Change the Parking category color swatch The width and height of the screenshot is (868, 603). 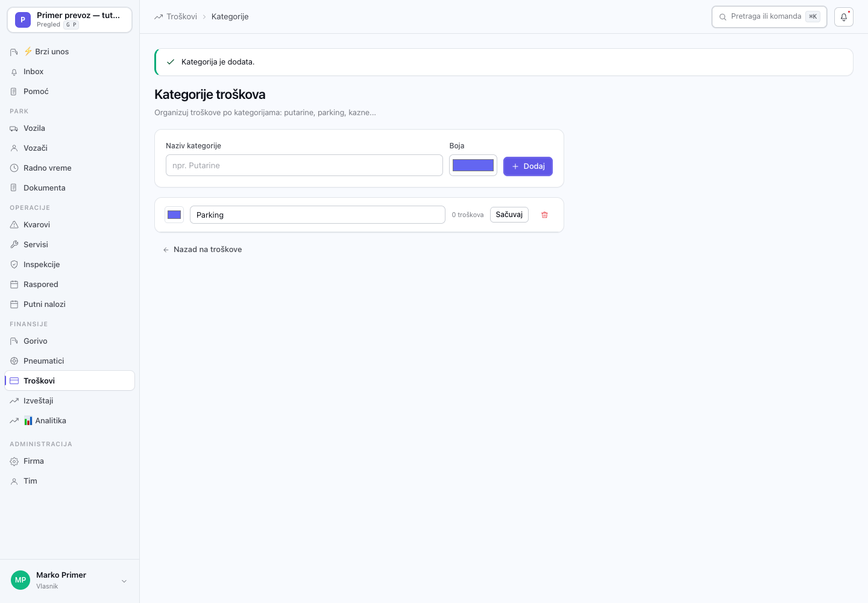[174, 215]
